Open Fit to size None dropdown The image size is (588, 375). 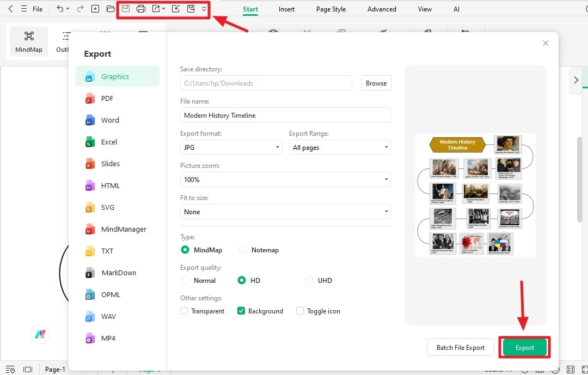pos(286,211)
